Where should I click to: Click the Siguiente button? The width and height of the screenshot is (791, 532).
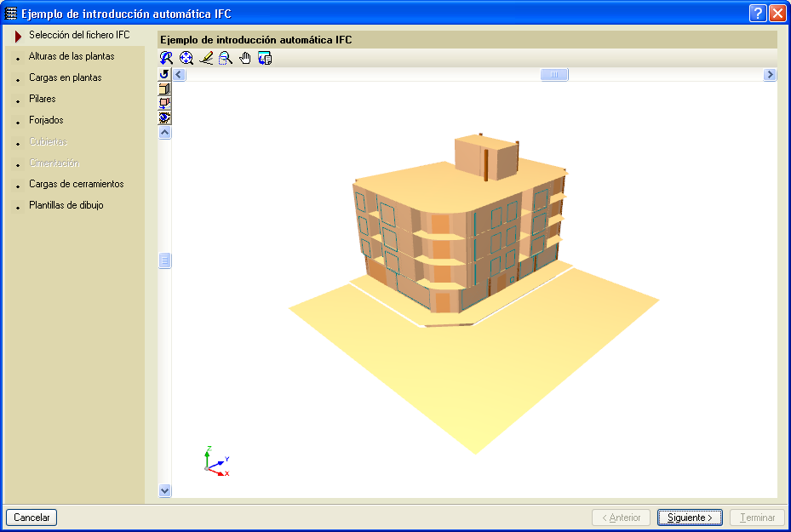coord(690,518)
